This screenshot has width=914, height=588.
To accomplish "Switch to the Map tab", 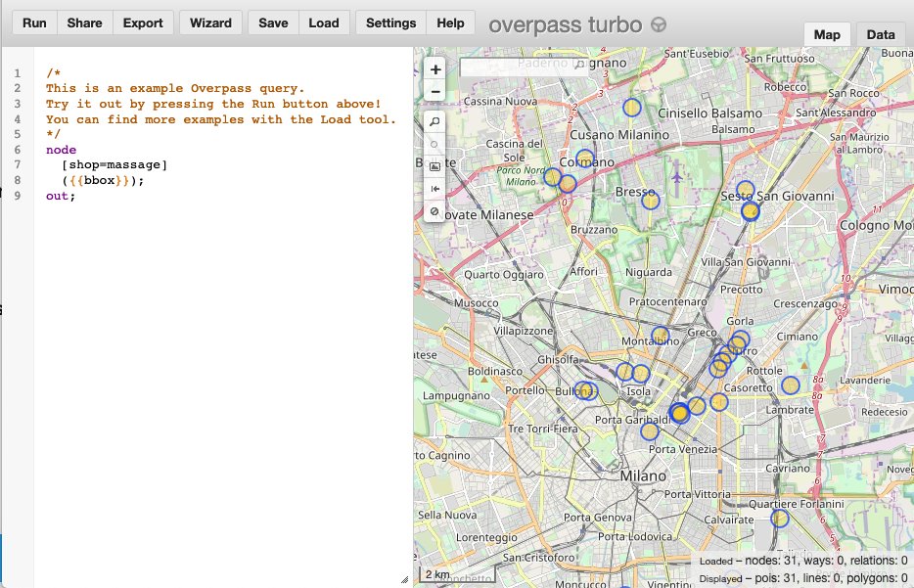I will tap(827, 35).
